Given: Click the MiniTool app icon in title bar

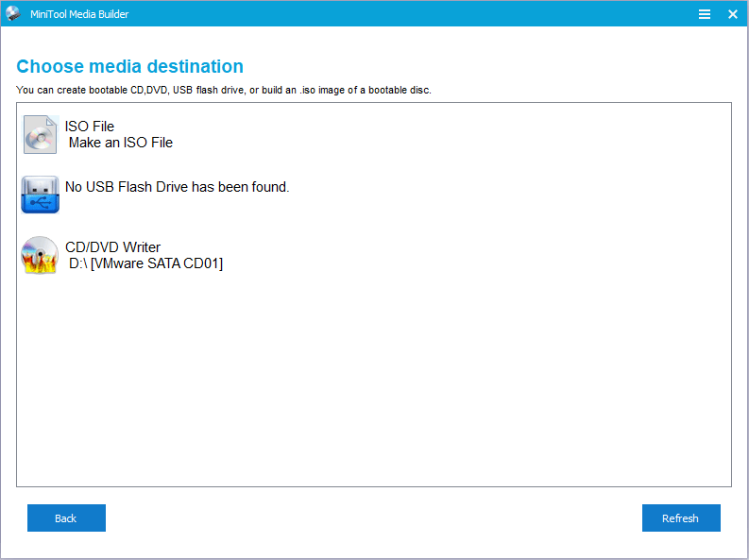Looking at the screenshot, I should 13,14.
